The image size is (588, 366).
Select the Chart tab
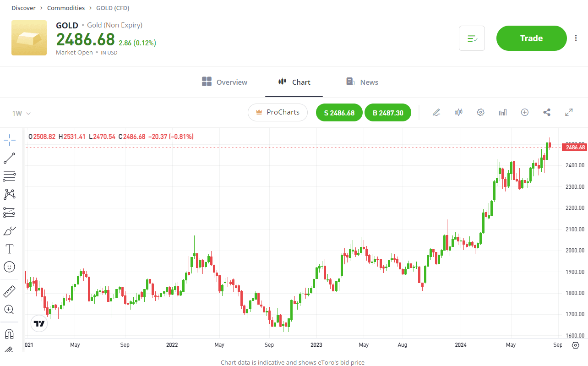click(x=294, y=82)
